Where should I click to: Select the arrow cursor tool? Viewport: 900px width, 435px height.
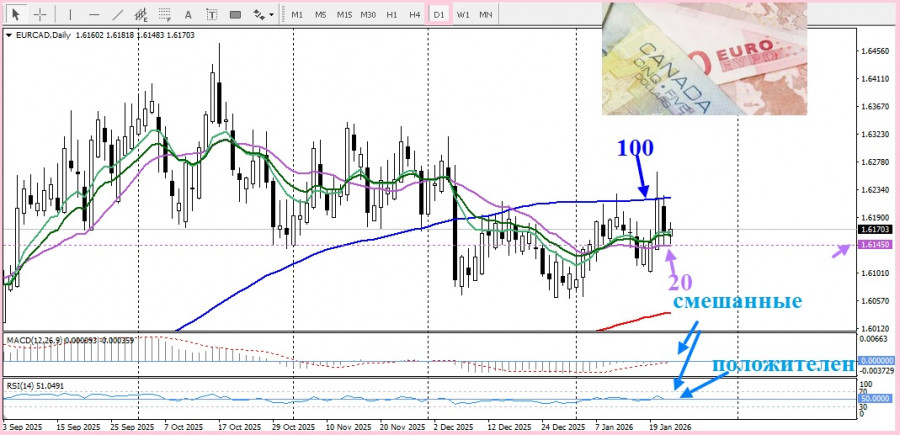coord(16,14)
